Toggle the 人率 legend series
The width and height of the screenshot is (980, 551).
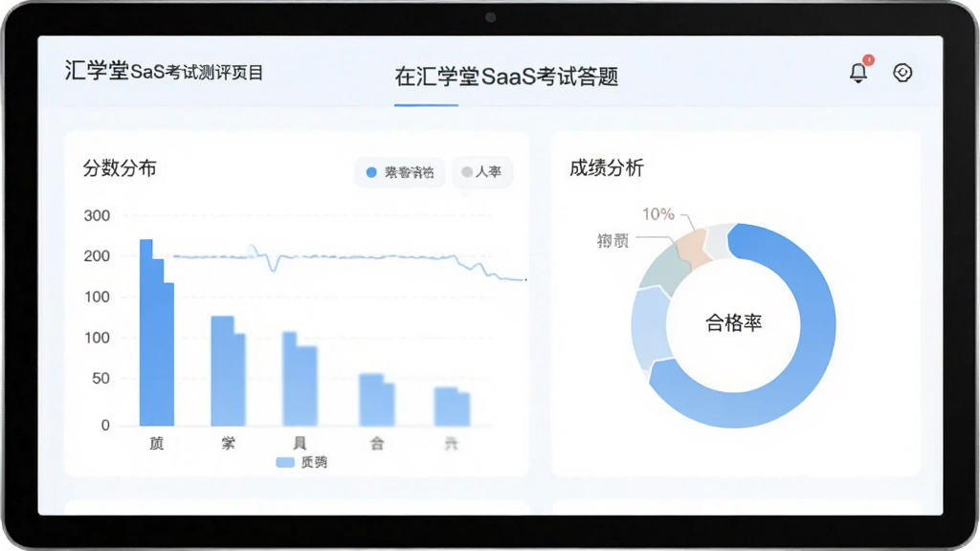coord(482,172)
